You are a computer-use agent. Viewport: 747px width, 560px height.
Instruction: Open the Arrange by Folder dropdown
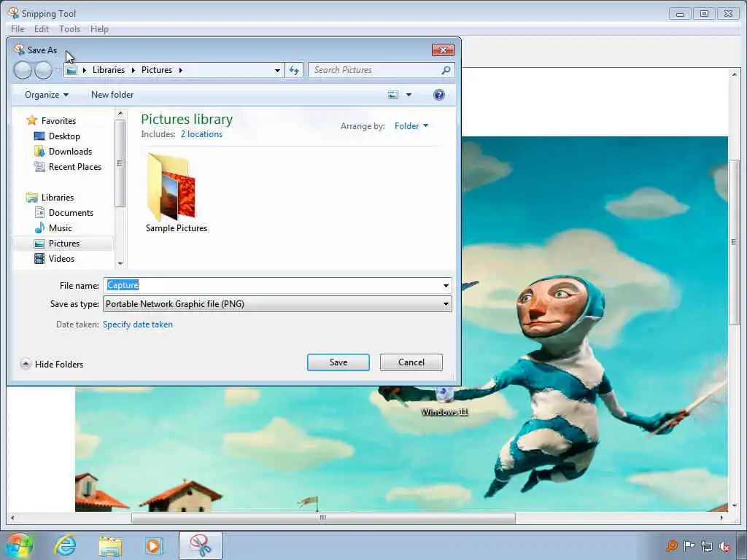(411, 125)
